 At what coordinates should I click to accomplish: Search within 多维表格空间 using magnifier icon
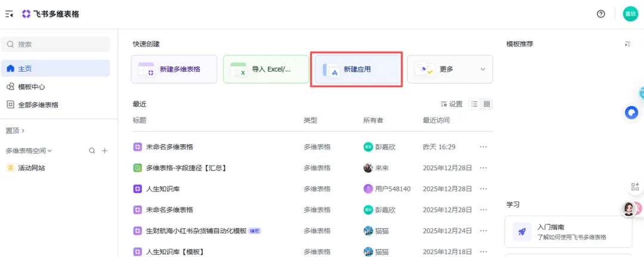pyautogui.click(x=92, y=151)
